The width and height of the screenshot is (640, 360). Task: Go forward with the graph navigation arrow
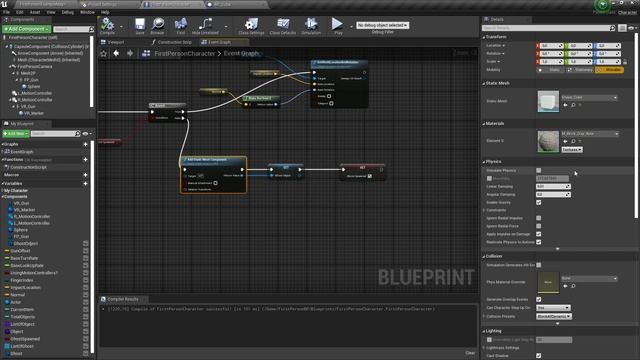130,53
